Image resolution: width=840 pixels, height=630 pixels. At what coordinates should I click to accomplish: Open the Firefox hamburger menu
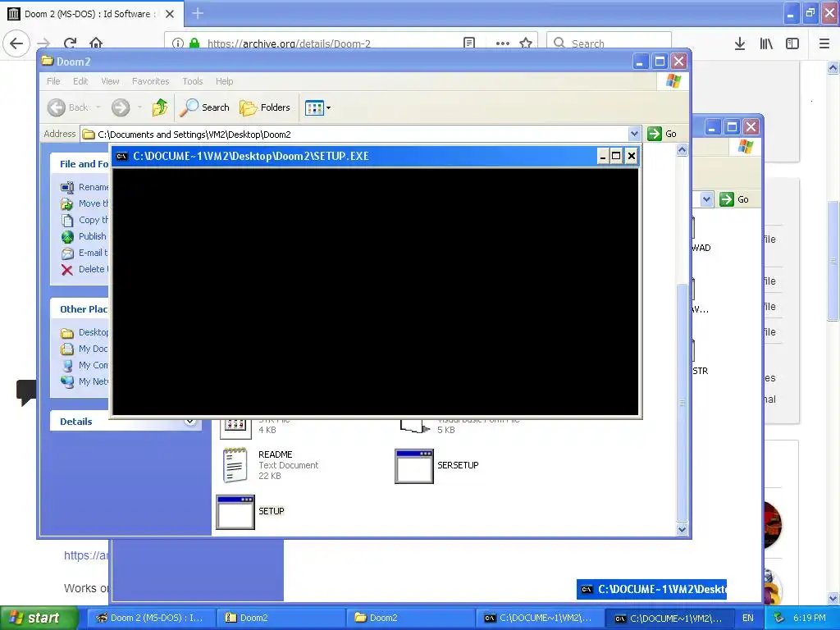[824, 43]
